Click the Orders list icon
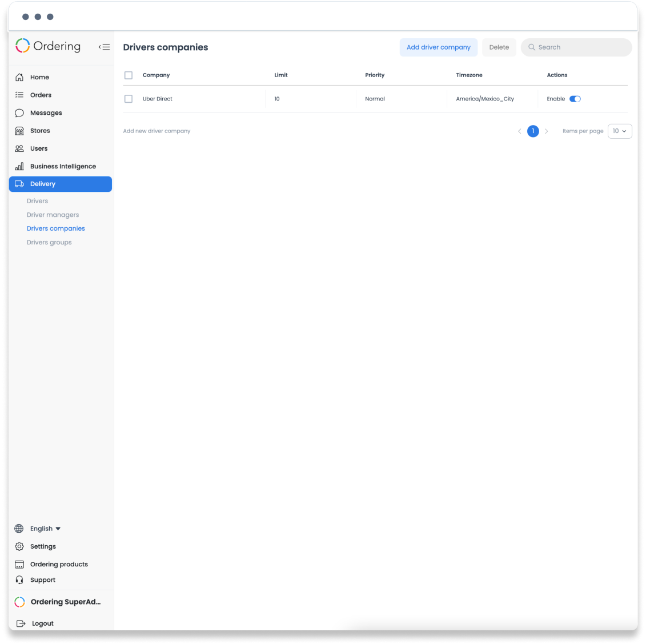 click(x=19, y=95)
